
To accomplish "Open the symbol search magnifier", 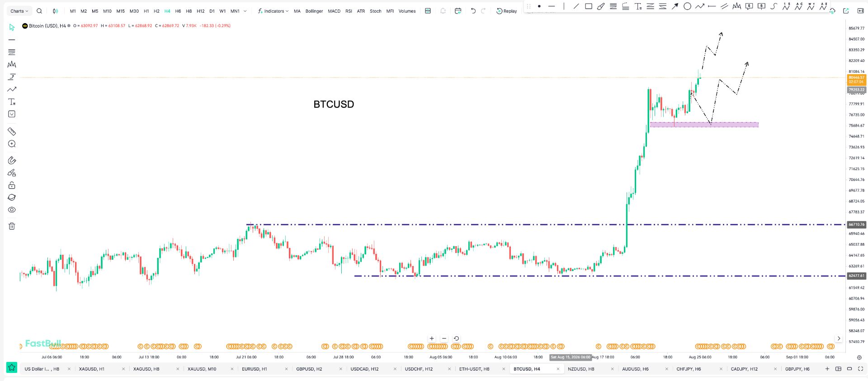I will click(x=39, y=11).
